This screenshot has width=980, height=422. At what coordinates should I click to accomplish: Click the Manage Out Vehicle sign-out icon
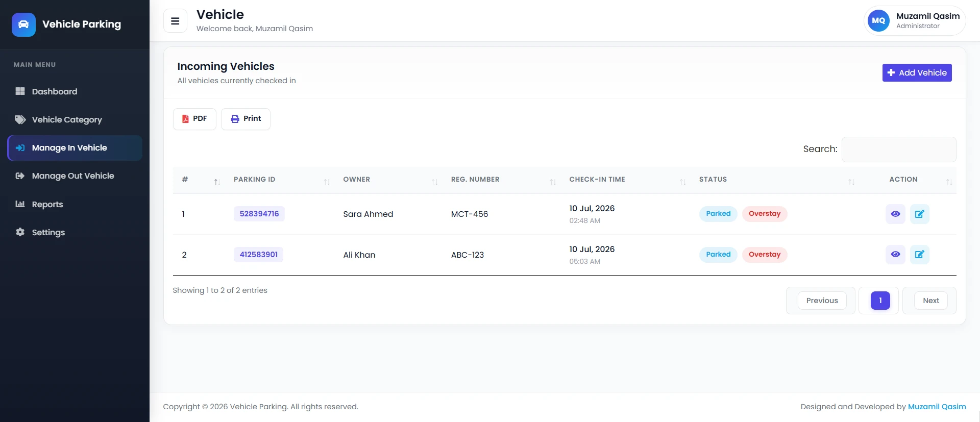(20, 176)
